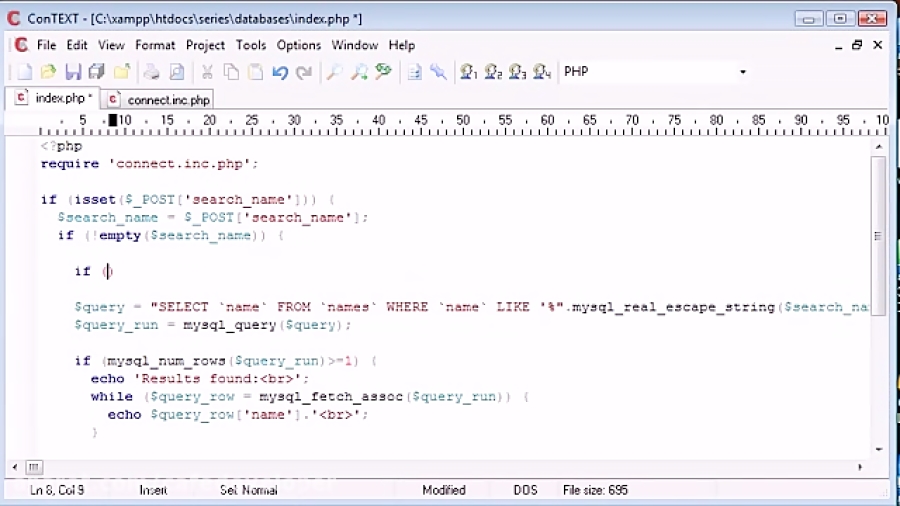
Task: Click 'Modified' in the status bar
Action: click(444, 491)
